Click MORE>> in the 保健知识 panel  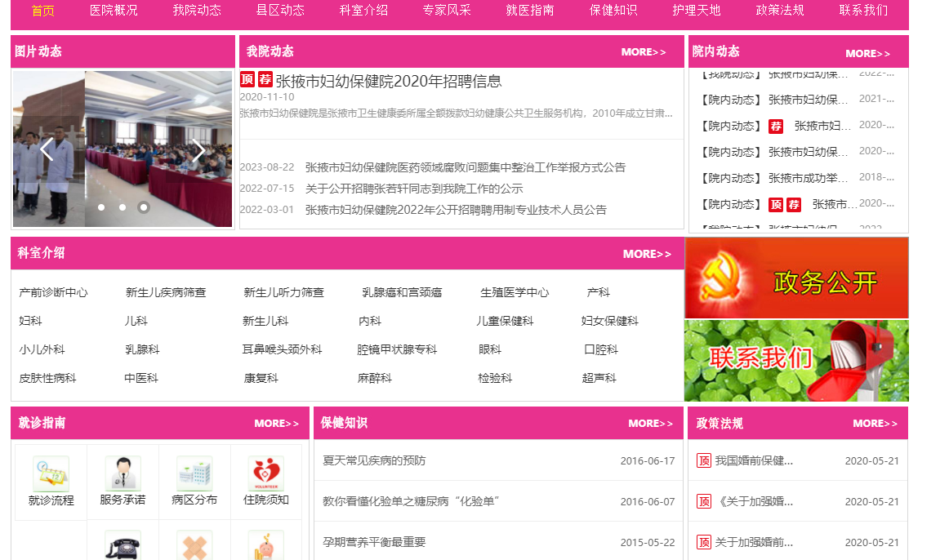click(x=651, y=424)
